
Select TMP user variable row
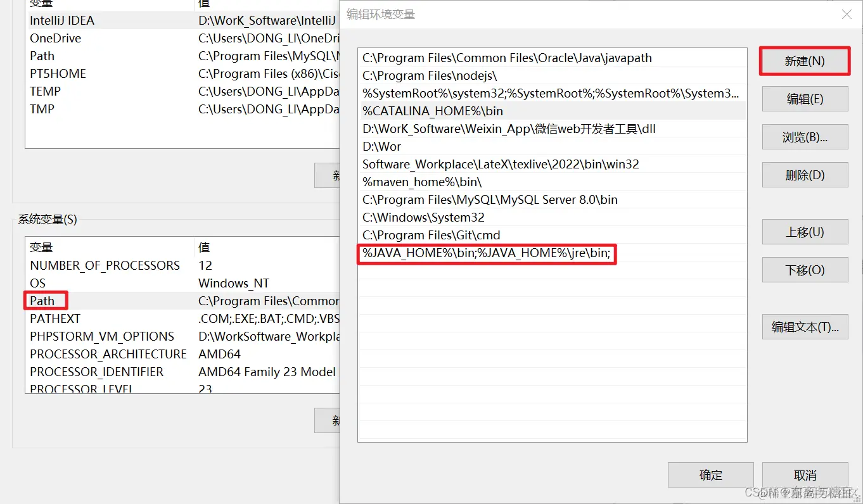(182, 109)
